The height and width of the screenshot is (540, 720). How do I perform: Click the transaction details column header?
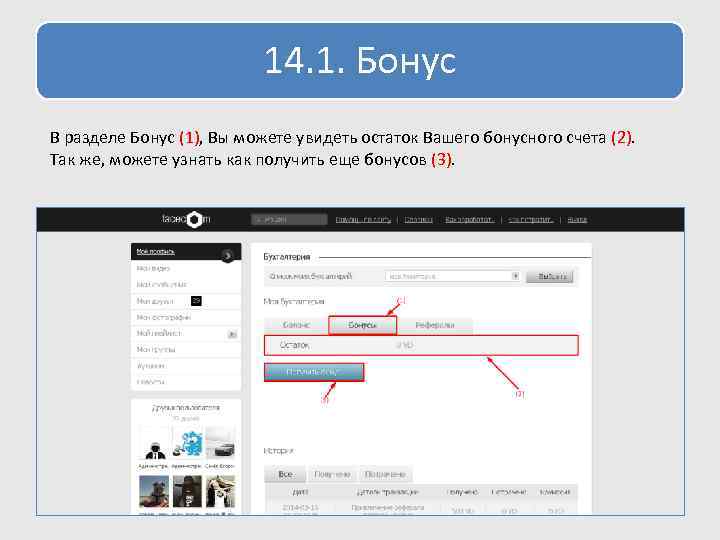click(x=387, y=492)
